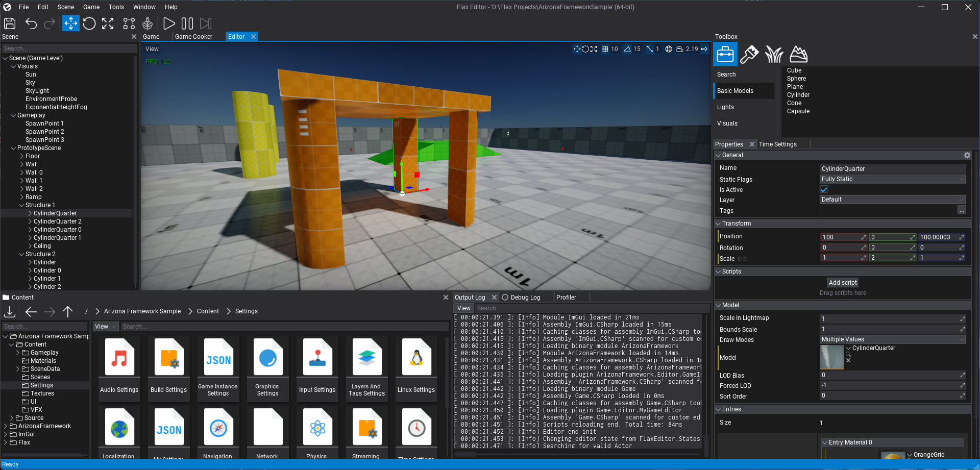The image size is (980, 470).
Task: Click the CylinderQuarter model thumbnail
Action: (831, 357)
